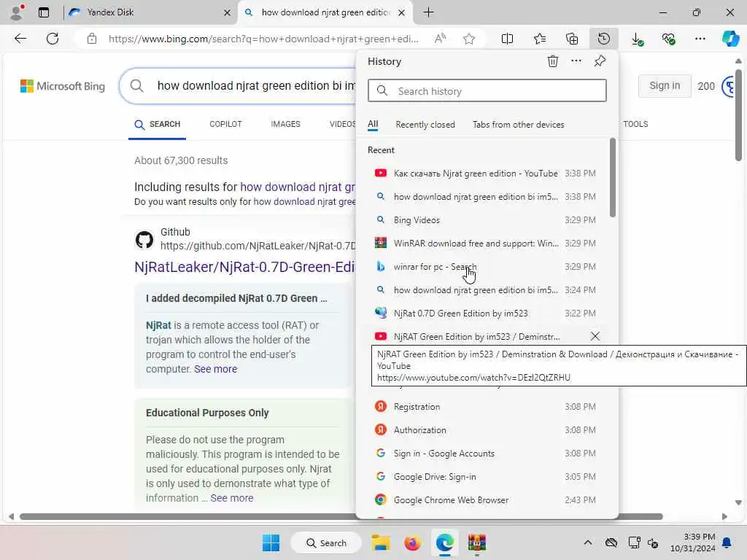Open the NjRatLeaker GitHub result title
The height and width of the screenshot is (560, 747).
pyautogui.click(x=244, y=267)
